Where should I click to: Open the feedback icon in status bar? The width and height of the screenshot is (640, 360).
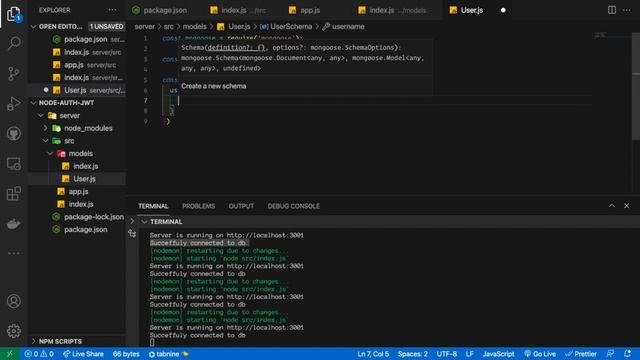click(610, 354)
